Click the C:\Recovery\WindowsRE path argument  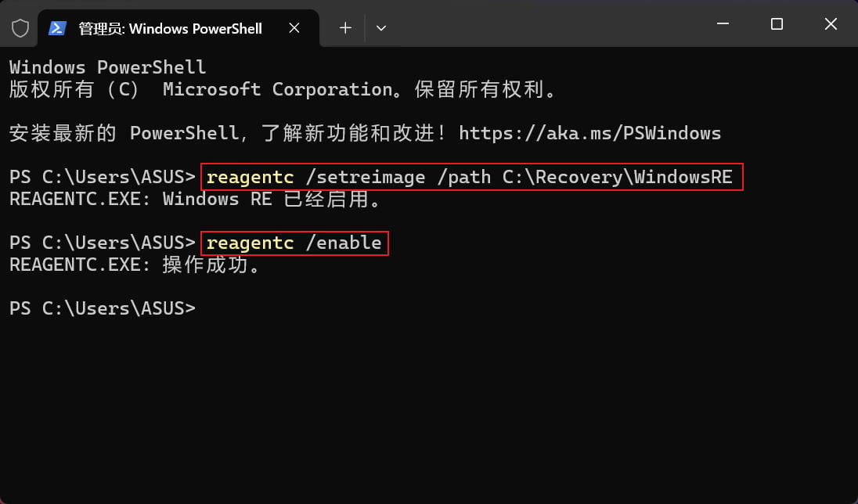pos(617,178)
